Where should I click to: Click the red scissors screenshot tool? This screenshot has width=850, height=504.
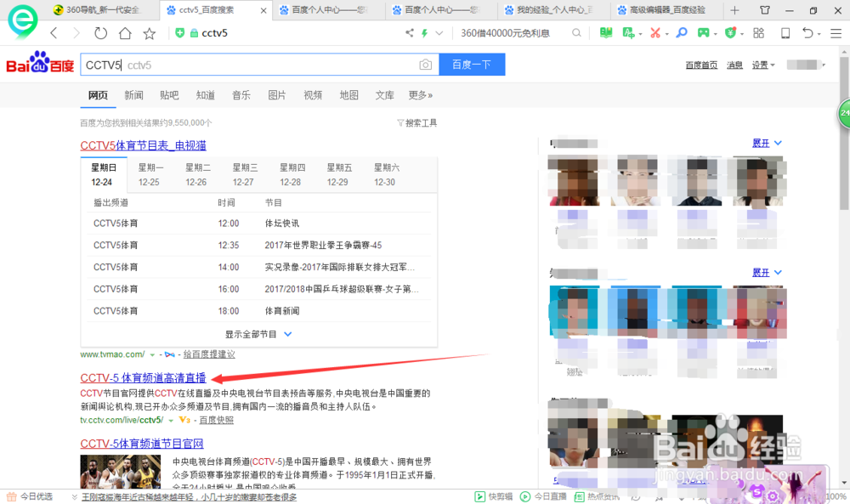tap(655, 33)
